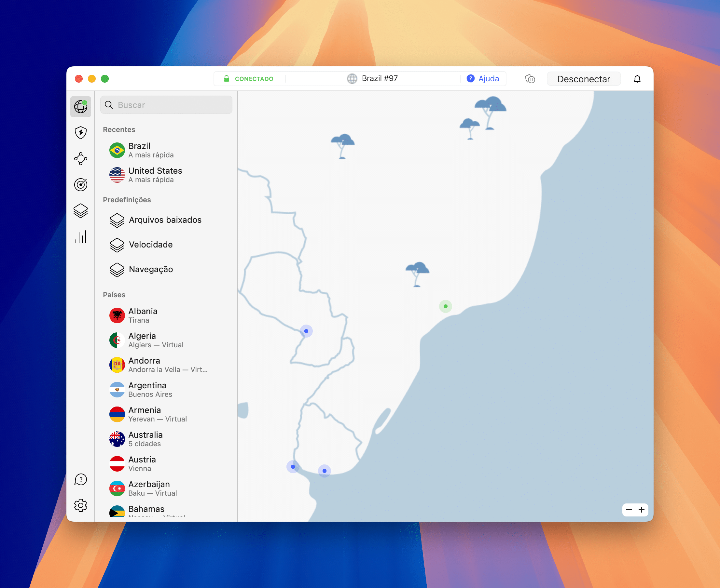
Task: Click the Australia flag icon
Action: [117, 439]
